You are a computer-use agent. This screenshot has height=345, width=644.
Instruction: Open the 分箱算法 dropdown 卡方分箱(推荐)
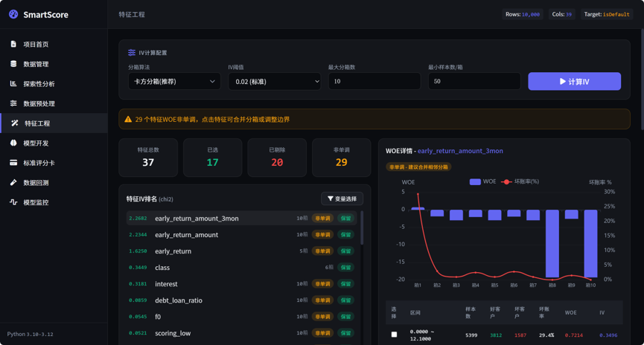[174, 81]
